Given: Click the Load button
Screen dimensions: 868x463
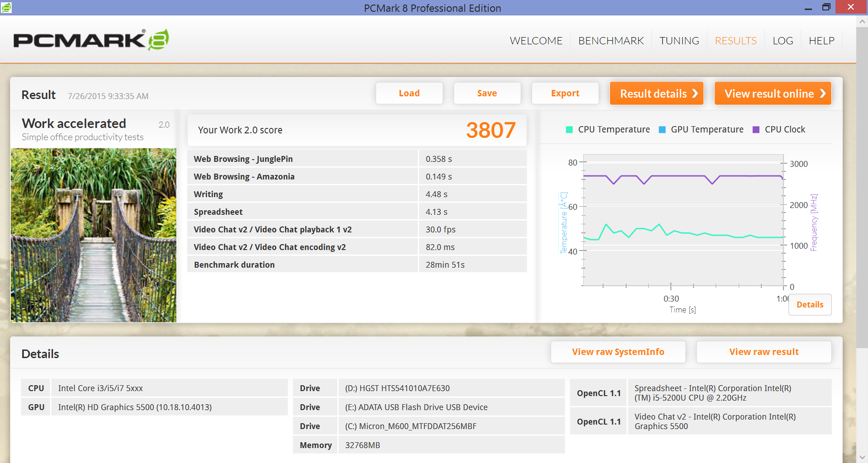Looking at the screenshot, I should [409, 93].
